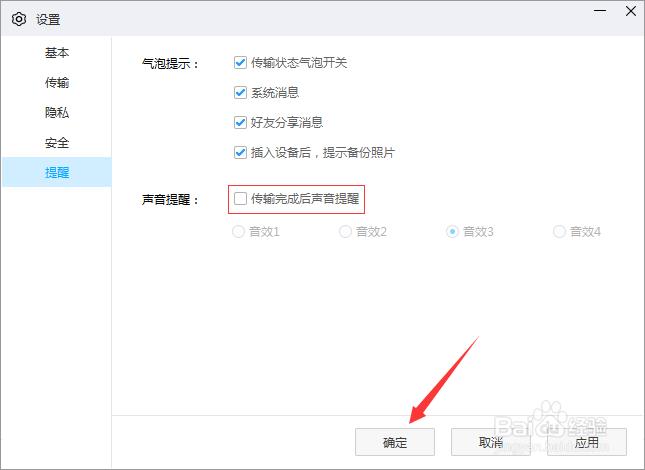
Task: Close the 设置 dialog
Action: 631,11
